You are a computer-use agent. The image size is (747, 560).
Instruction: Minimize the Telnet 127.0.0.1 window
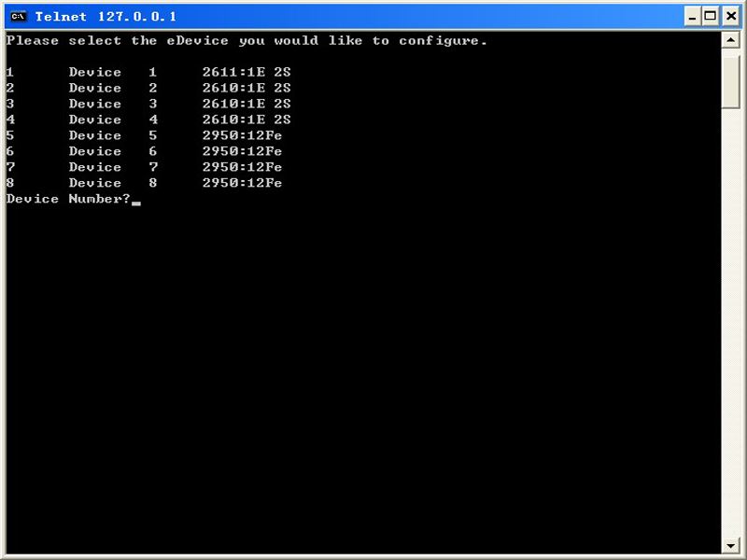pos(692,17)
